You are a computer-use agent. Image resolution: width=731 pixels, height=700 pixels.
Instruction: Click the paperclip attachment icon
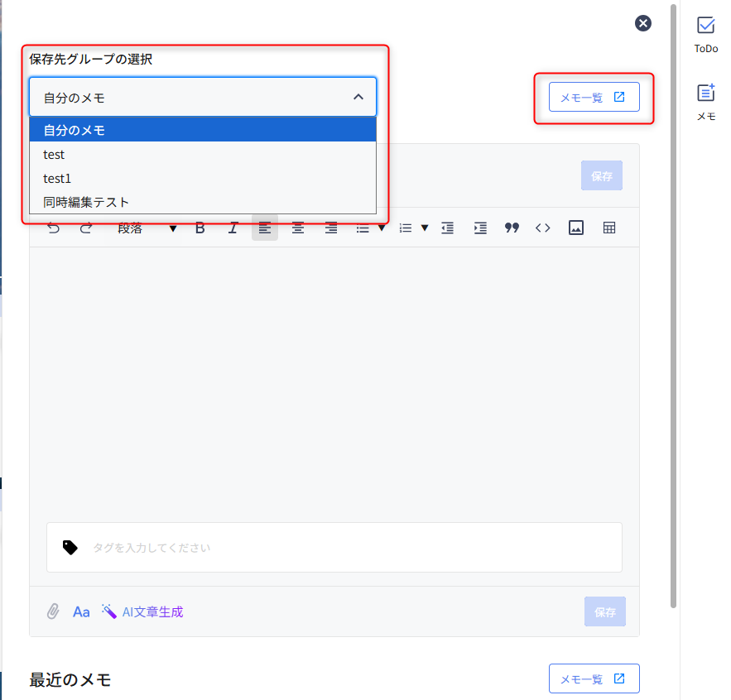[x=53, y=611]
